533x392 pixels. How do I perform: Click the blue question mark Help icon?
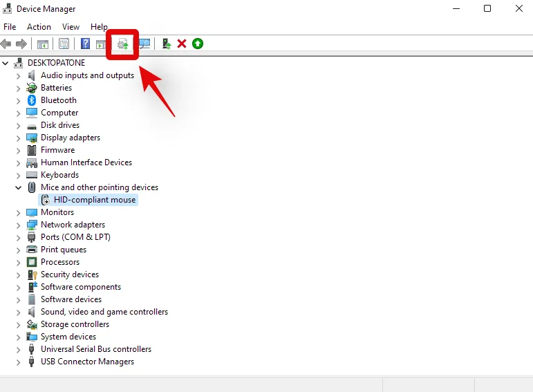85,44
